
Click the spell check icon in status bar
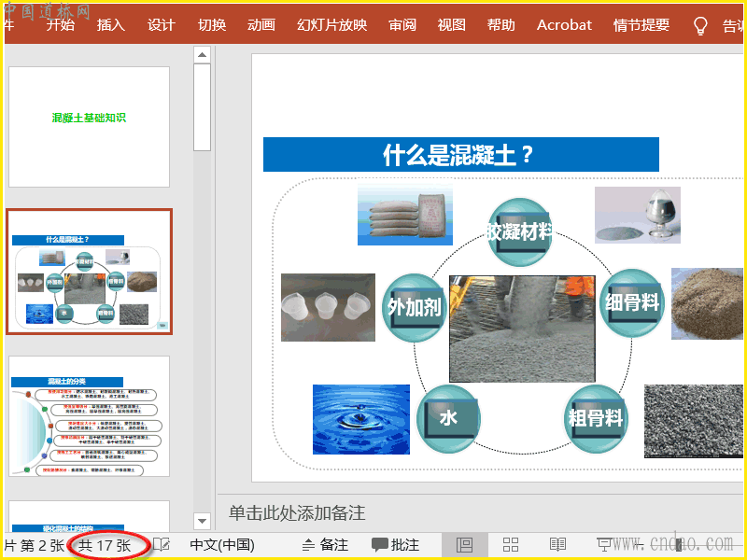(x=162, y=545)
